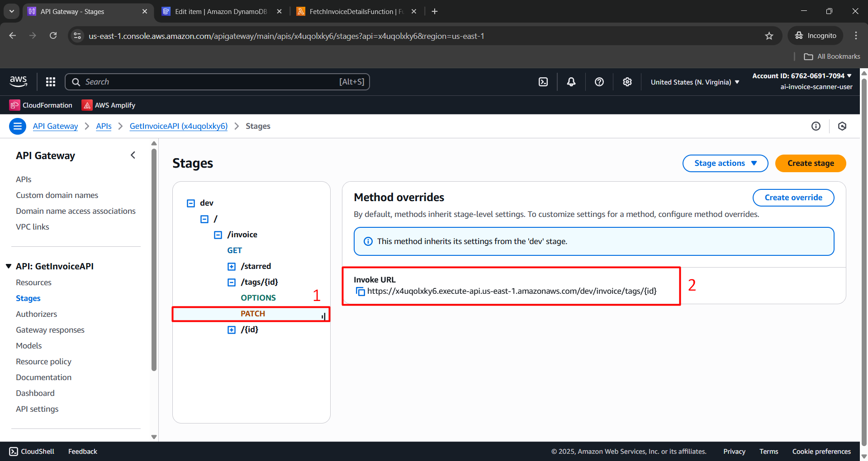Expand the /starred resource node

[232, 267]
